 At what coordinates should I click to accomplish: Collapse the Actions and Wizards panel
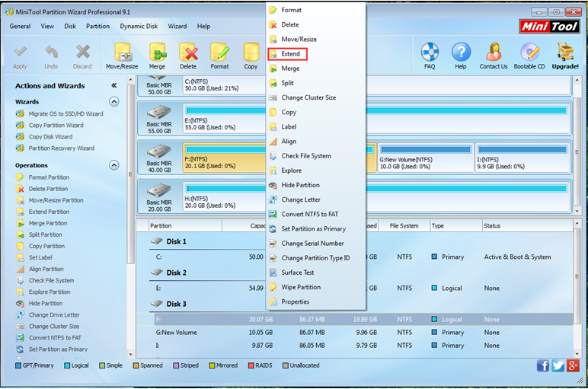coord(114,85)
